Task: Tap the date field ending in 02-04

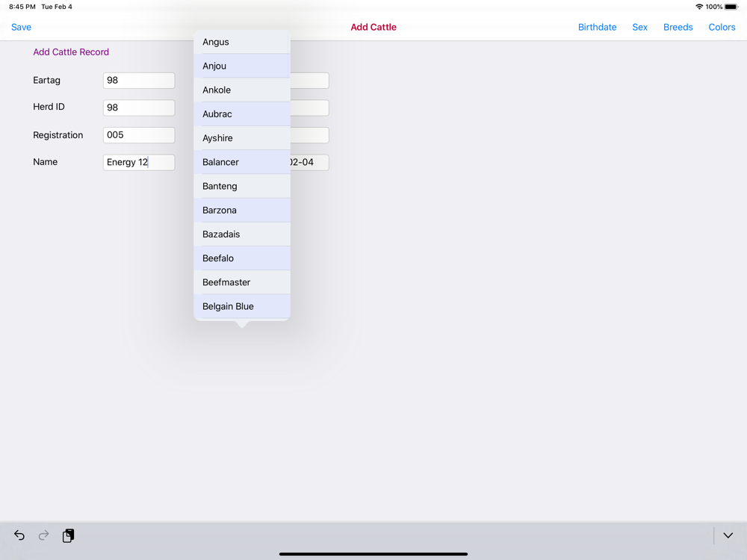Action: pyautogui.click(x=309, y=162)
